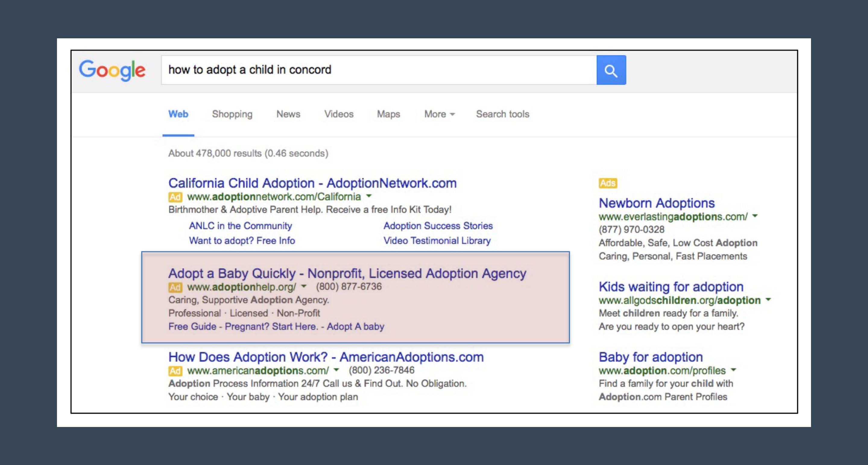Screen dimensions: 868x465
Task: Click Professional · Licensed · Non-Profit text
Action: [244, 313]
